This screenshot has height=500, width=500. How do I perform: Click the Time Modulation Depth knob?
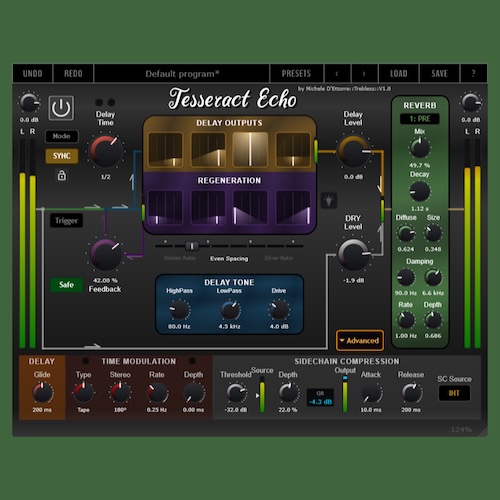[194, 393]
